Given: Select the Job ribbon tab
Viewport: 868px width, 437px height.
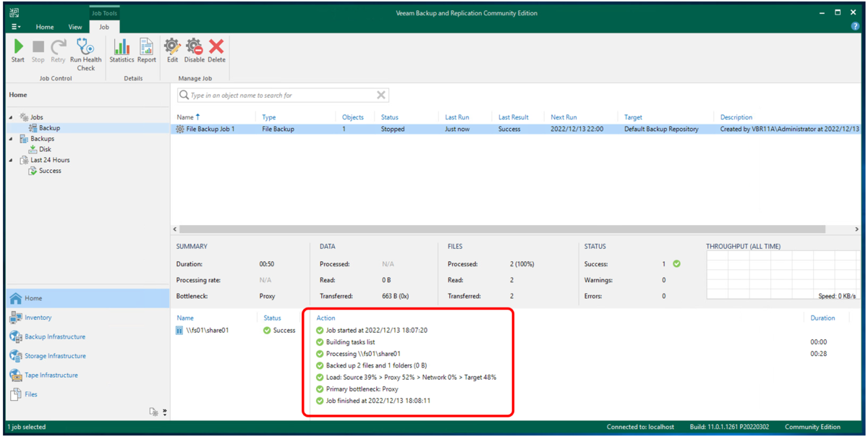Looking at the screenshot, I should click(104, 27).
